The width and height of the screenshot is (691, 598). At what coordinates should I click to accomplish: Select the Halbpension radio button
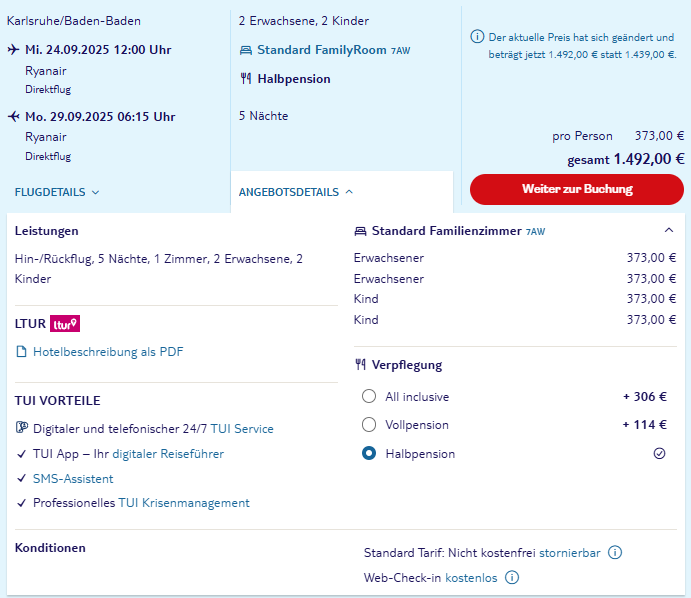point(369,453)
